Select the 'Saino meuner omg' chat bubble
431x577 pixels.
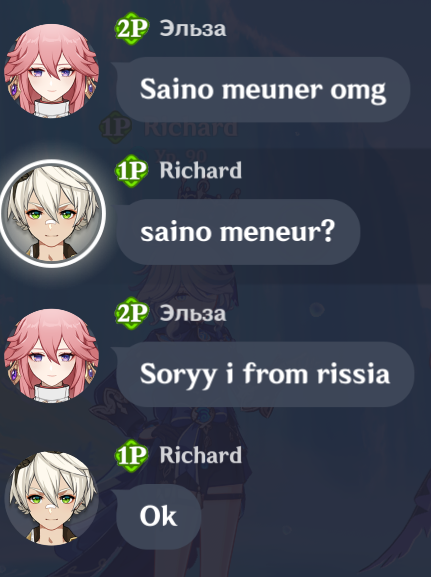tap(263, 89)
